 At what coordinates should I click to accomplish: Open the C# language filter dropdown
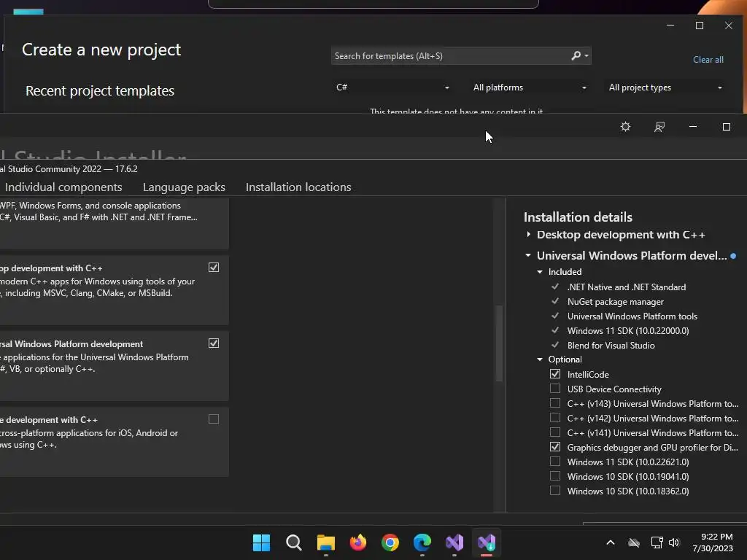[x=392, y=87]
